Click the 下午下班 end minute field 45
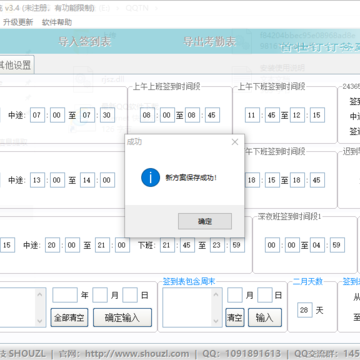Image resolution: width=360 pixels, height=360 pixels. pyautogui.click(x=317, y=180)
